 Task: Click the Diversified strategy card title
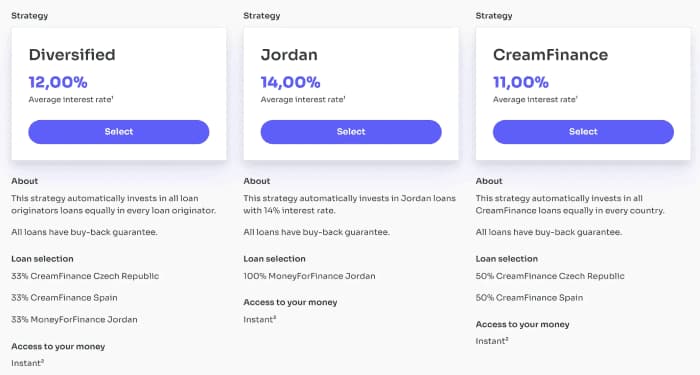tap(72, 55)
